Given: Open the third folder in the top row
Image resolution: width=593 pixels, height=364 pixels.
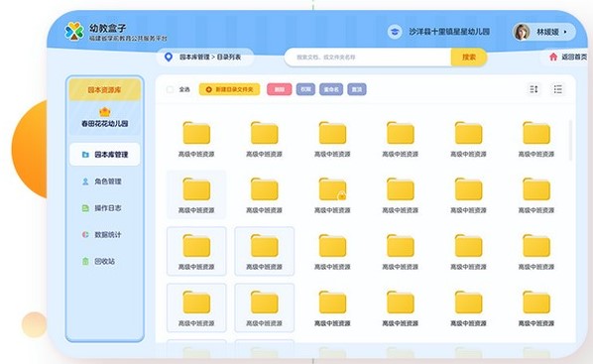Looking at the screenshot, I should (332, 133).
